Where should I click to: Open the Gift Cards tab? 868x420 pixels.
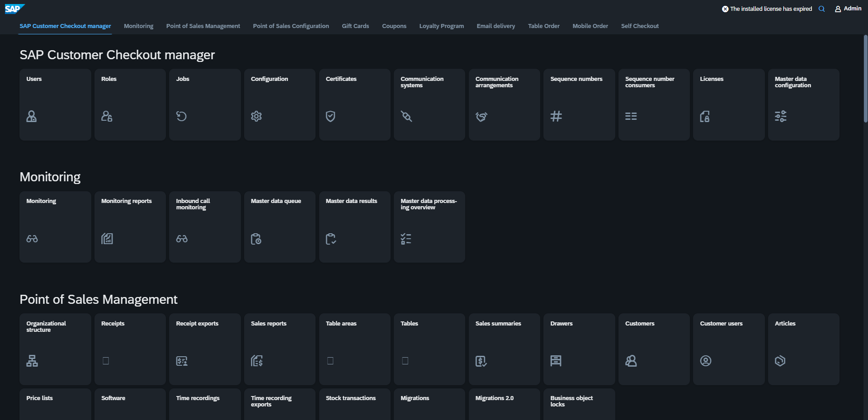tap(355, 26)
